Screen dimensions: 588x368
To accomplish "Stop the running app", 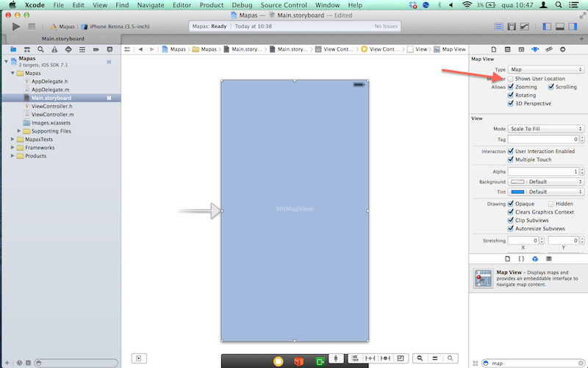I will pos(32,26).
